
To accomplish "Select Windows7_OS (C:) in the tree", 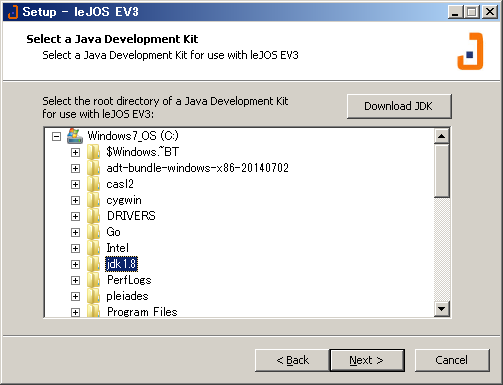I will pyautogui.click(x=133, y=136).
